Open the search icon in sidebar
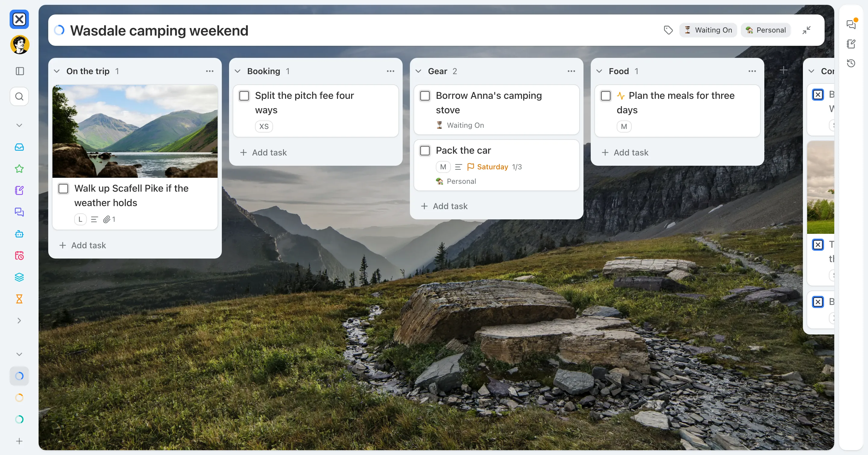 19,97
